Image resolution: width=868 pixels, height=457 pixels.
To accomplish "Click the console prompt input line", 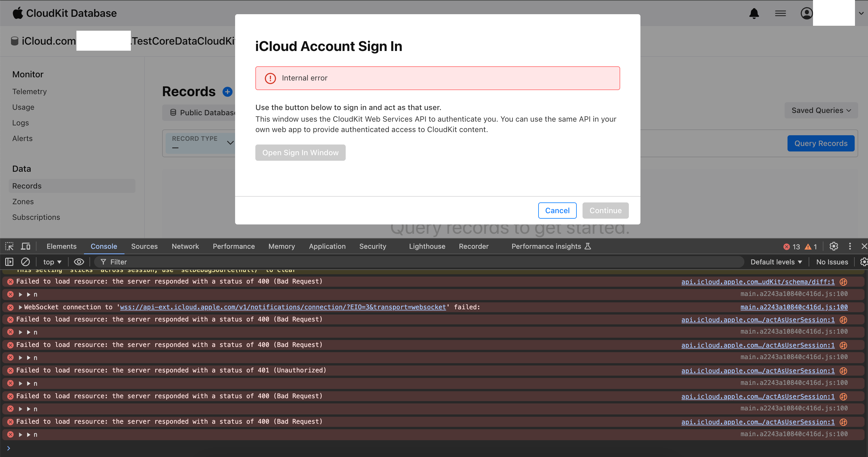I will [x=434, y=448].
